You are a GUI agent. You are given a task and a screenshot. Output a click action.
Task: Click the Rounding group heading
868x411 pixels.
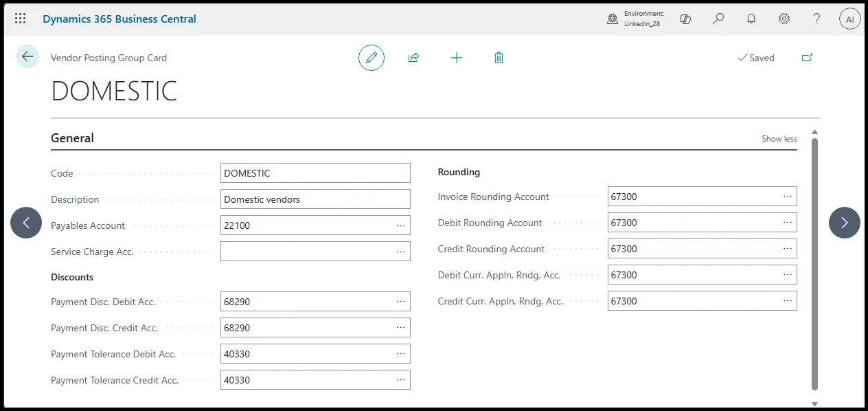pyautogui.click(x=459, y=172)
